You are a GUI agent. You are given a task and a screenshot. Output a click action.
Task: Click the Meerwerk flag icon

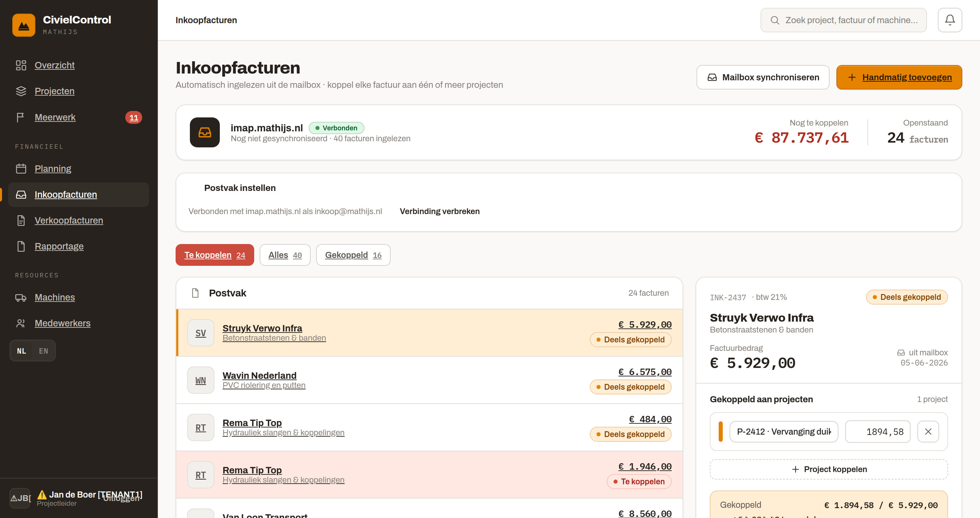point(21,117)
